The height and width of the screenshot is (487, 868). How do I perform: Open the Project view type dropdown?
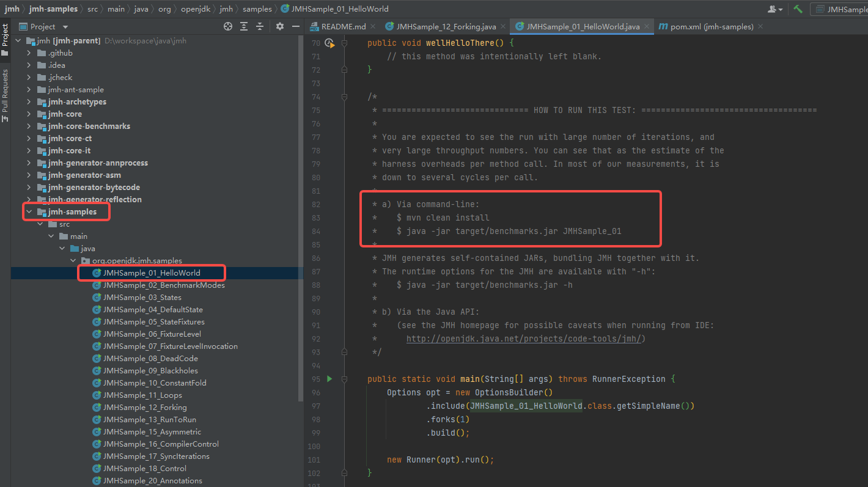(65, 27)
